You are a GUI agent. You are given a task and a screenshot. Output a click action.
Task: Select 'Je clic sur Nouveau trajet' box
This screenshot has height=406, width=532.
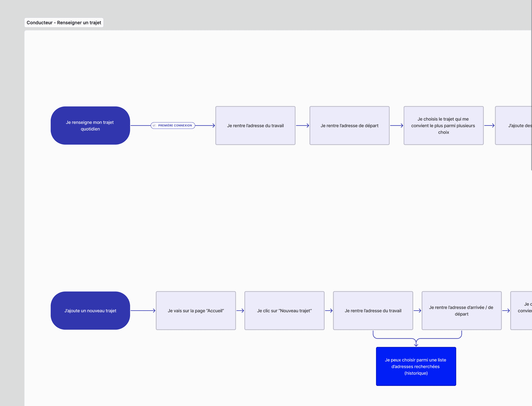(x=284, y=311)
